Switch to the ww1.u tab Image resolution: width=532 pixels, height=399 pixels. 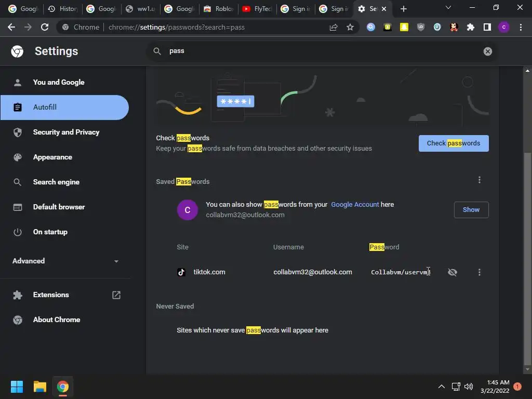pos(141,9)
